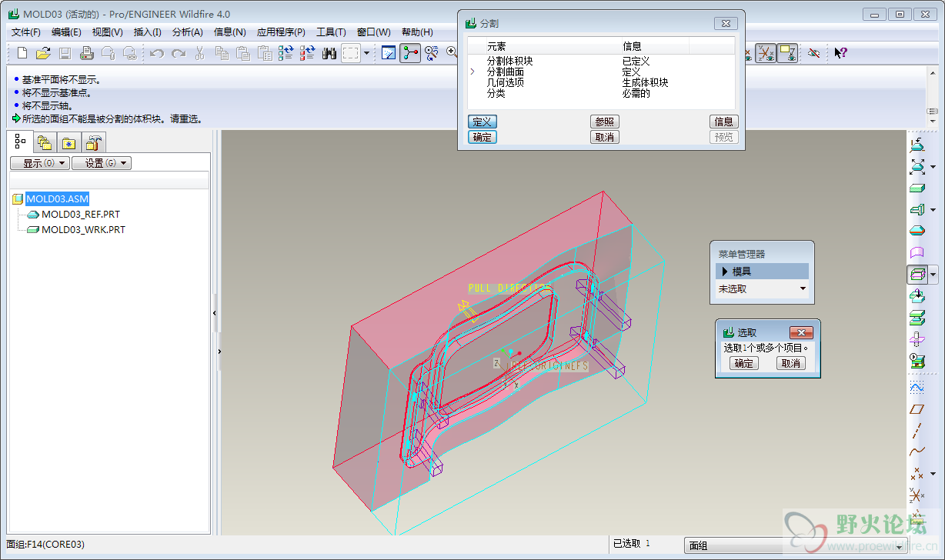Click message area scrollbar down arrow
Image resolution: width=945 pixels, height=560 pixels.
pos(933,121)
